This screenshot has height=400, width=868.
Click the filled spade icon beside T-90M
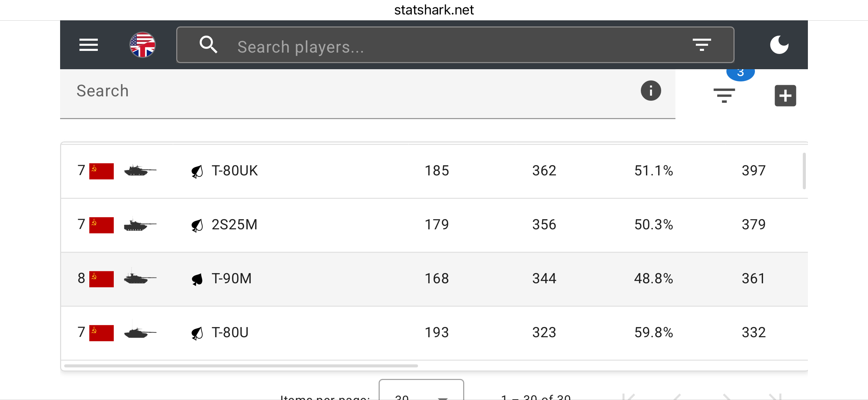pos(197,279)
